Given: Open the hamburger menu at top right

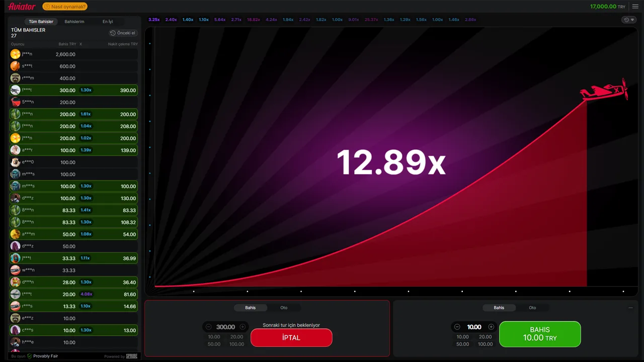Looking at the screenshot, I should pos(635,7).
